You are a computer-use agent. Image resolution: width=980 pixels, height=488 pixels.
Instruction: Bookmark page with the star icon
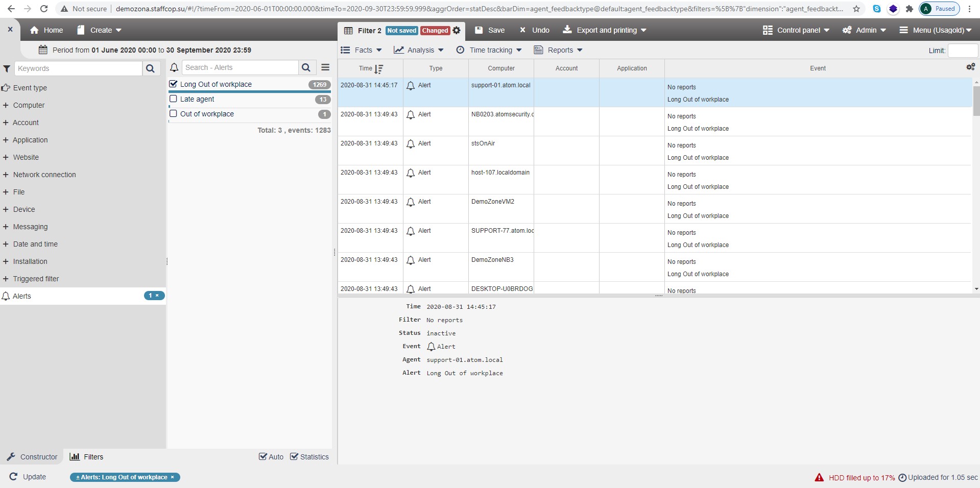[856, 9]
